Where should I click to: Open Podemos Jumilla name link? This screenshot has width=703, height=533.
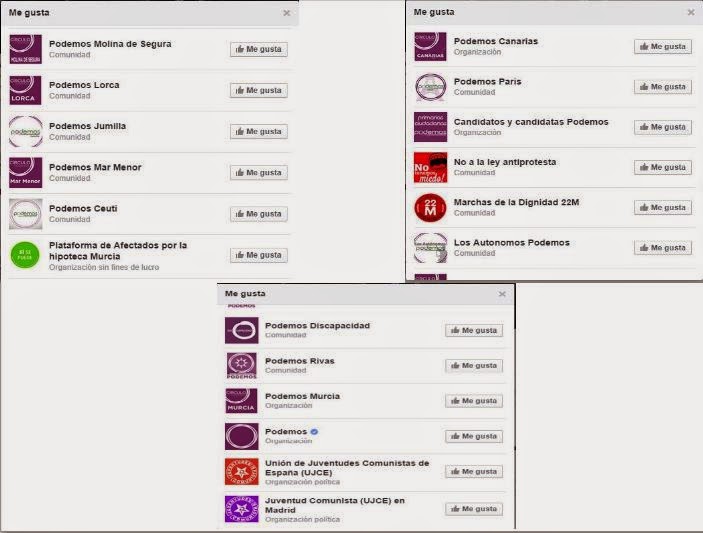pos(87,126)
